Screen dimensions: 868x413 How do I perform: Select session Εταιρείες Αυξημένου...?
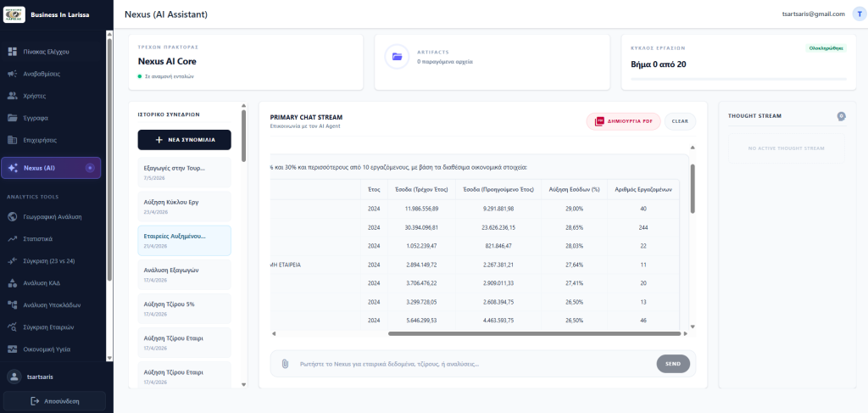coord(184,240)
